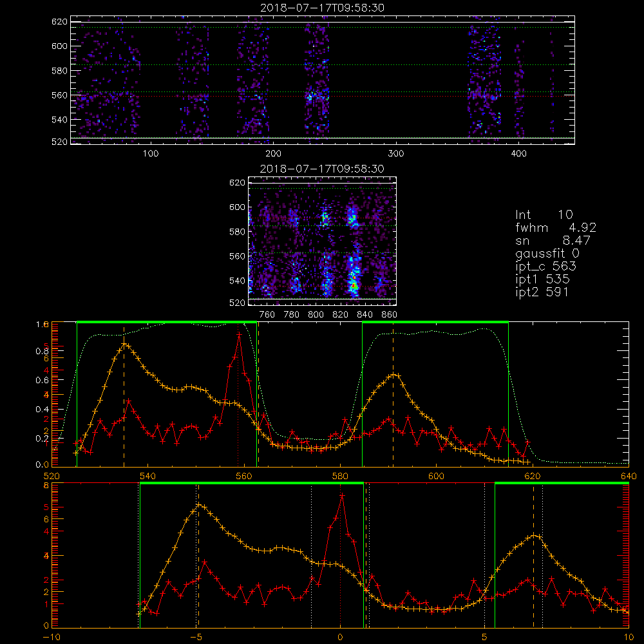This screenshot has width=644, height=644.
Task: Click red curve peak near 560 in profile plot
Action: (239, 335)
